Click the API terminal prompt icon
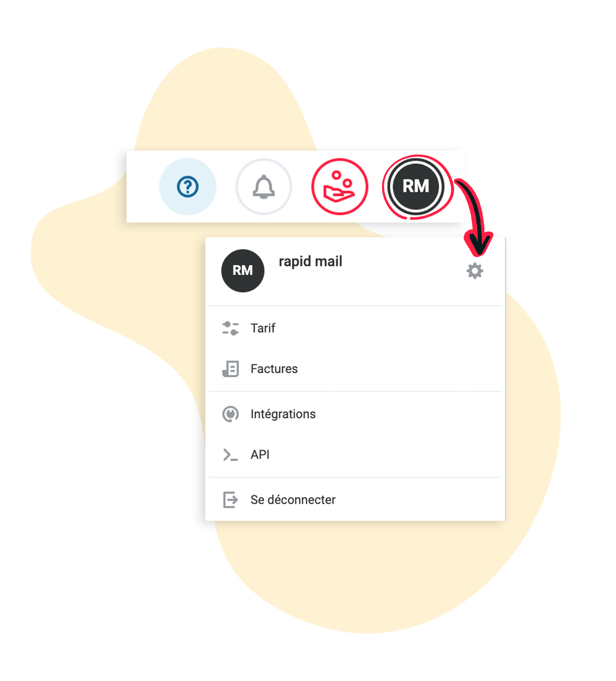 pos(230,455)
